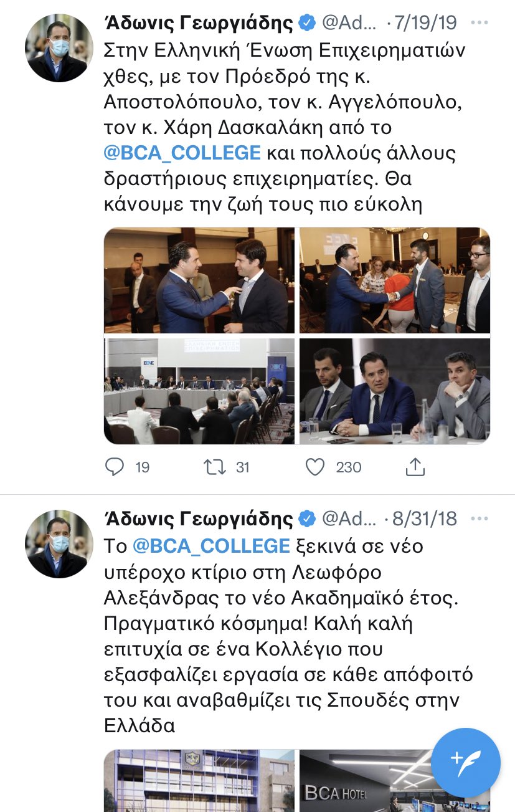Open bottom-left conference room photo
The image size is (515, 812).
(x=199, y=391)
